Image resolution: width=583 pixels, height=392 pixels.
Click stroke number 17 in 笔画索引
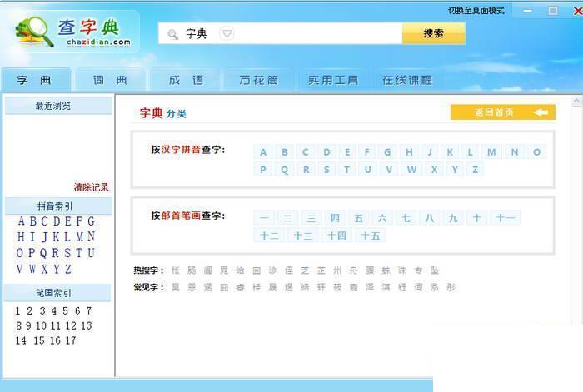pos(71,340)
